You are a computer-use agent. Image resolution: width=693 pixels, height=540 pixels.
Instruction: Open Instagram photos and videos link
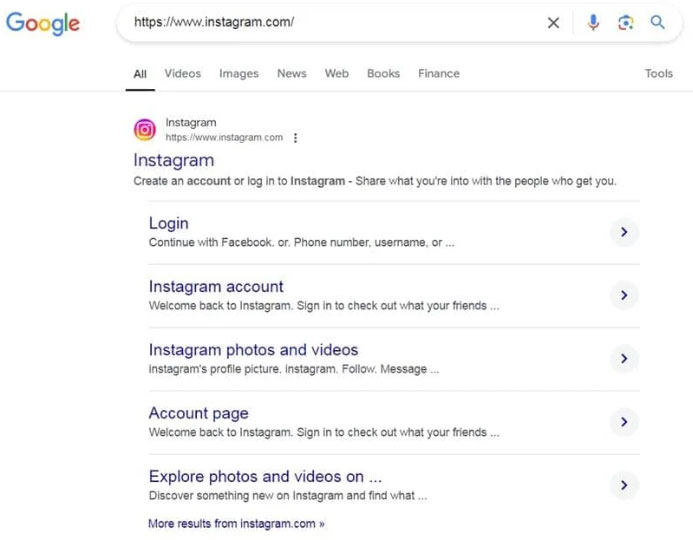point(253,350)
